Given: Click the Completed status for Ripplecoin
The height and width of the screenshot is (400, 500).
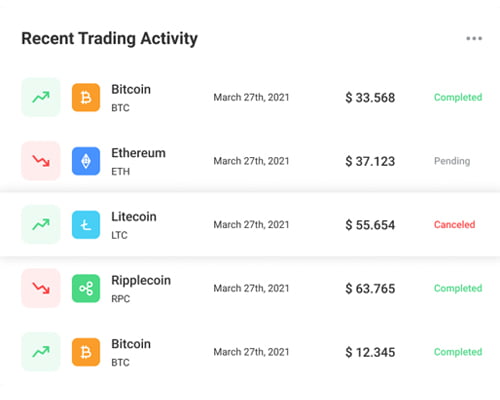Looking at the screenshot, I should click(x=458, y=288).
